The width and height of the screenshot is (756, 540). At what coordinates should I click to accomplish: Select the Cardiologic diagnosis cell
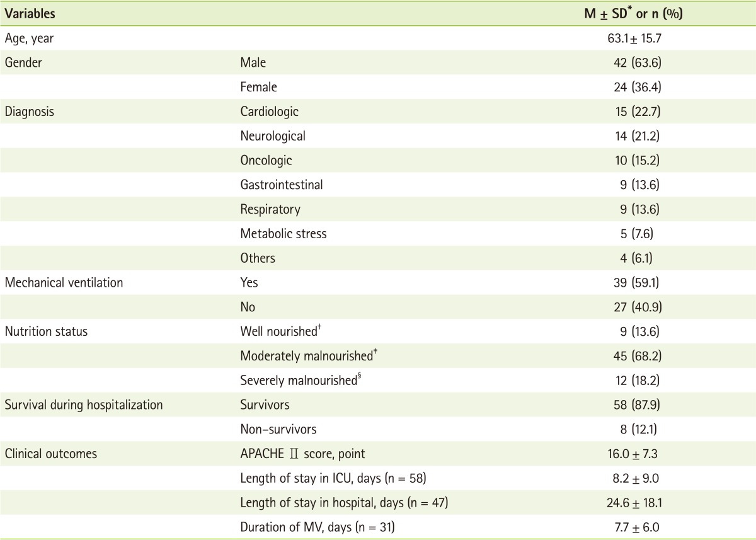point(269,112)
